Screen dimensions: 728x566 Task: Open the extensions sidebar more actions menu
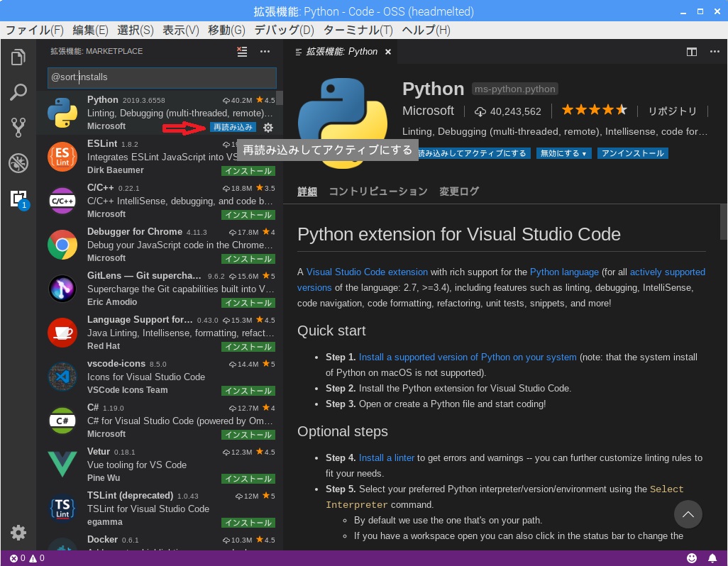[x=265, y=52]
